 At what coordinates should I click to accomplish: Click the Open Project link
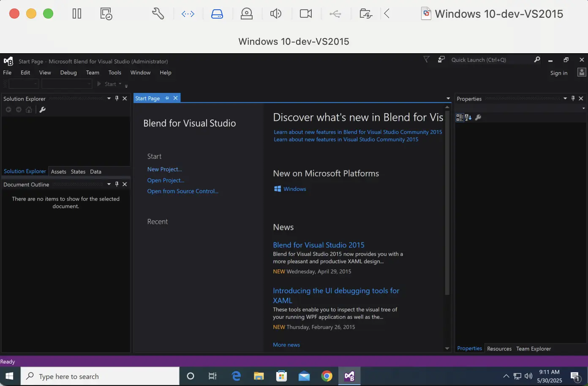pos(166,180)
